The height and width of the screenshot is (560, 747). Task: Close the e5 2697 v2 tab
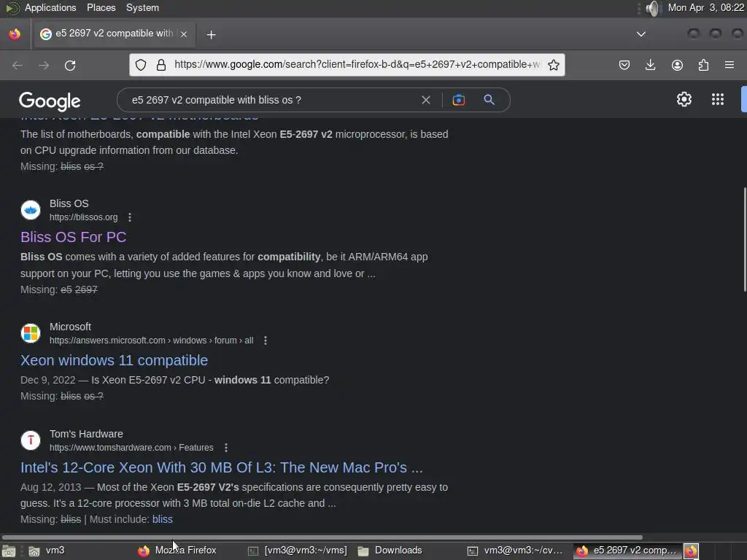tap(184, 34)
